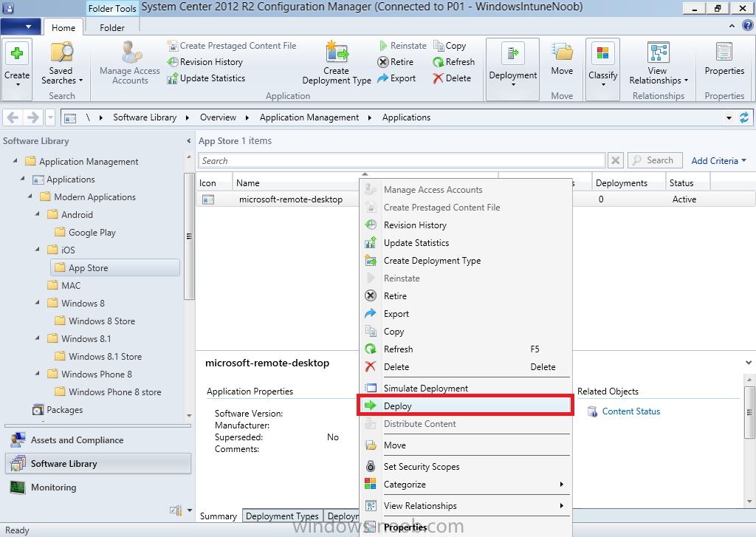Click the Create application ribbon icon

17,53
